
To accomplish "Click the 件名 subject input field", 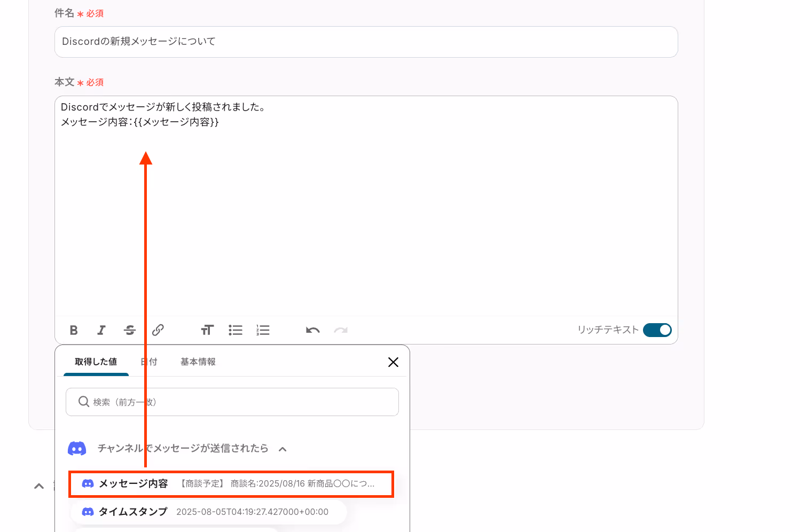I will 366,42.
